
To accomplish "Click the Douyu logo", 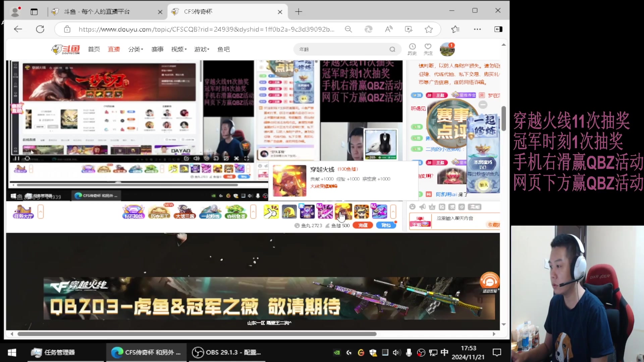I will [x=66, y=50].
